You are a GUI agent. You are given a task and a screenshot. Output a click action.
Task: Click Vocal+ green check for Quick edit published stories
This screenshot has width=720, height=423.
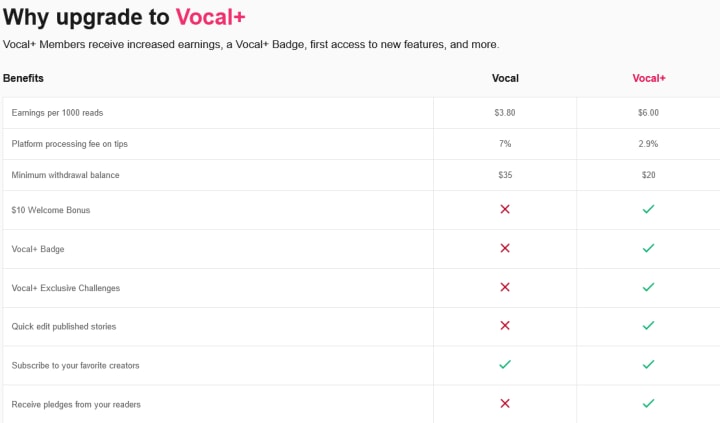click(x=648, y=326)
